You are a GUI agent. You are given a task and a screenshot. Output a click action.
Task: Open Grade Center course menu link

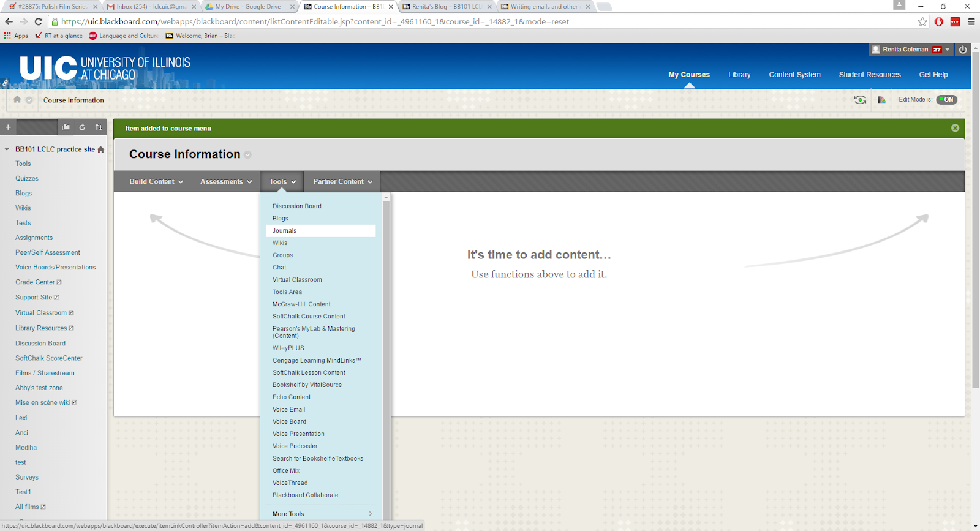[x=36, y=282]
